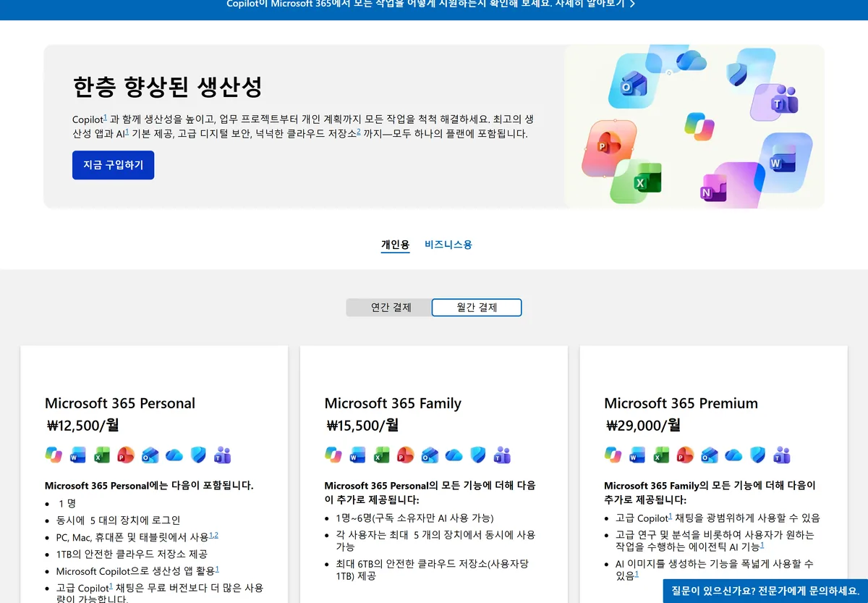Open the 전문가에게 문의하세요 chat button
Viewport: 868px width, 603px height.
[765, 590]
